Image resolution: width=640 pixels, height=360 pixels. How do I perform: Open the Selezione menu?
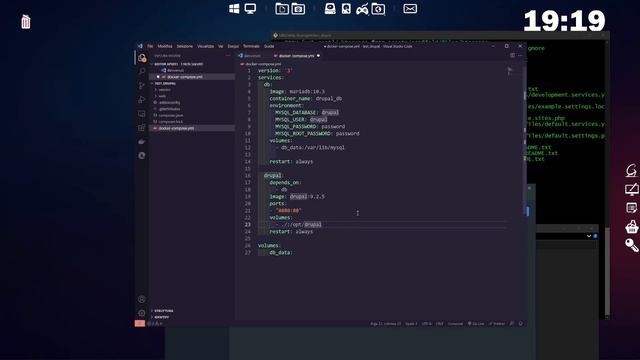184,46
